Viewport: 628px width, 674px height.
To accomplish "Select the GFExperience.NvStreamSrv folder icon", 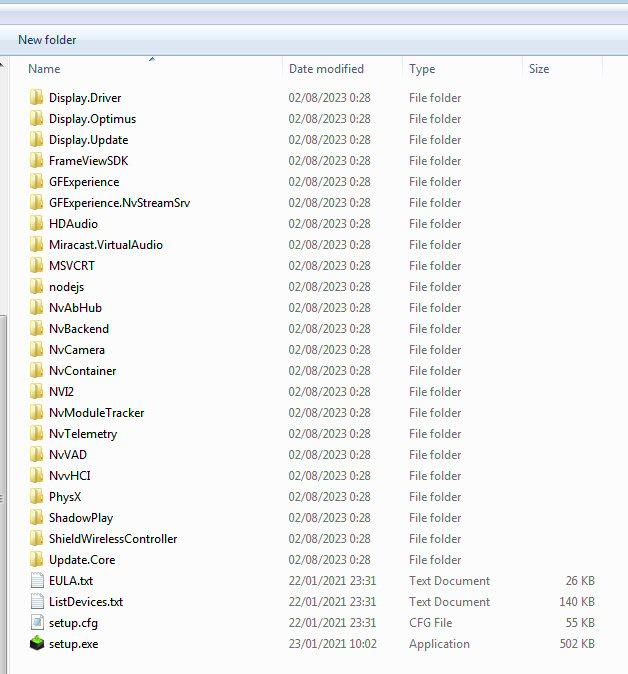I will [37, 202].
